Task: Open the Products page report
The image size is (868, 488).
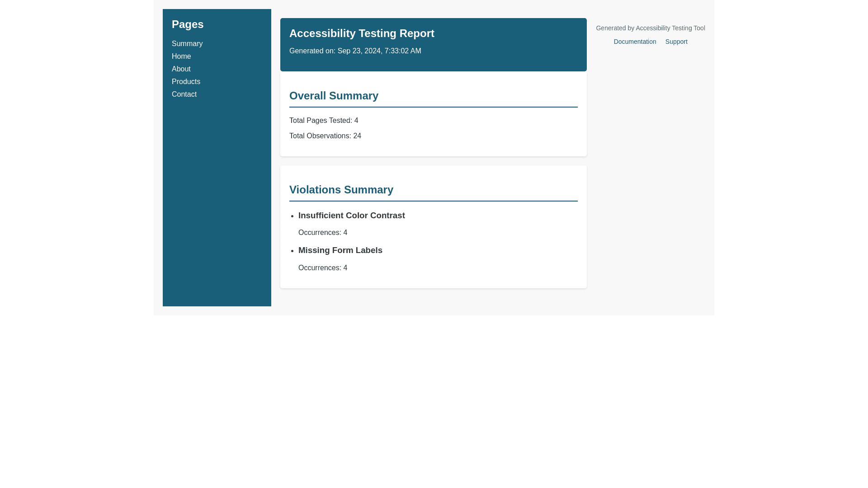Action: pos(186,82)
